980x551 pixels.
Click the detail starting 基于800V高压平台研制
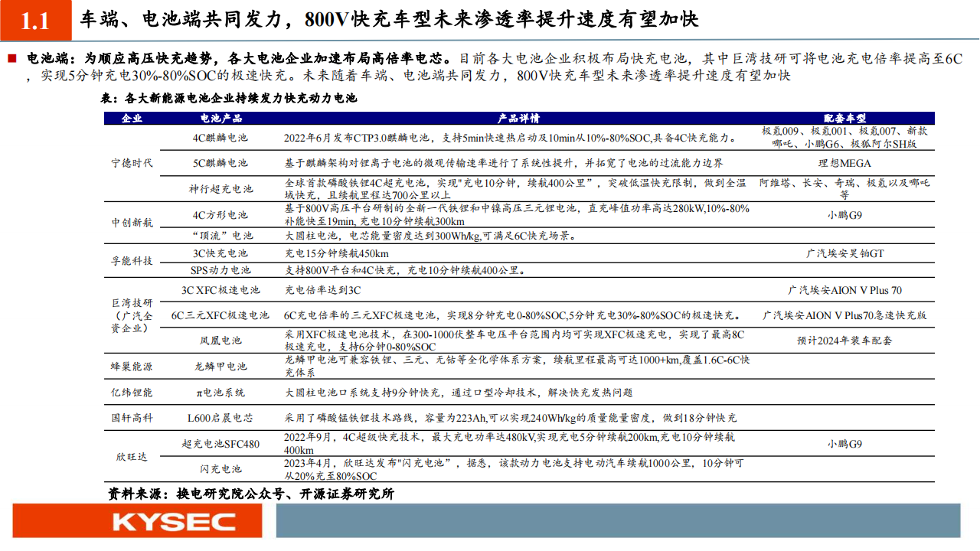pyautogui.click(x=517, y=214)
